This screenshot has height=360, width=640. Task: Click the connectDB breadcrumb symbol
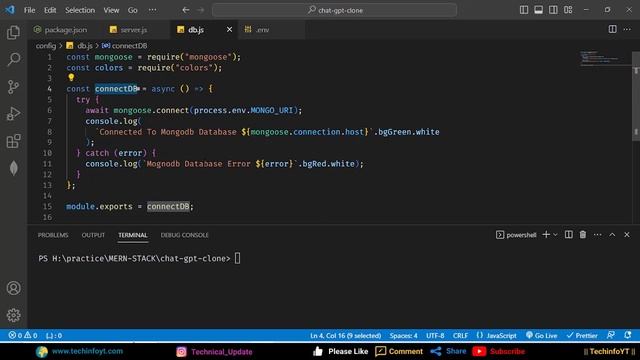point(124,46)
